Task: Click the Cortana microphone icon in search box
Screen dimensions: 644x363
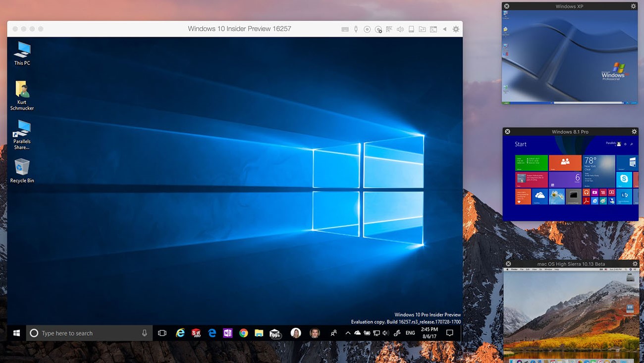Action: tap(145, 333)
